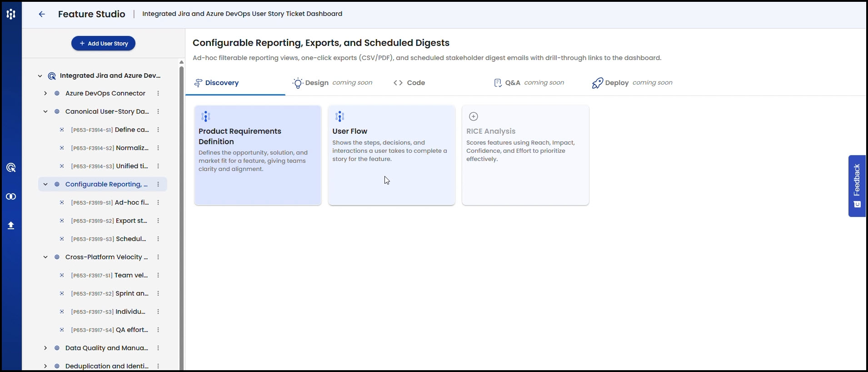The width and height of the screenshot is (868, 372).
Task: Click the plus icon on RICE Analysis card
Action: [474, 116]
